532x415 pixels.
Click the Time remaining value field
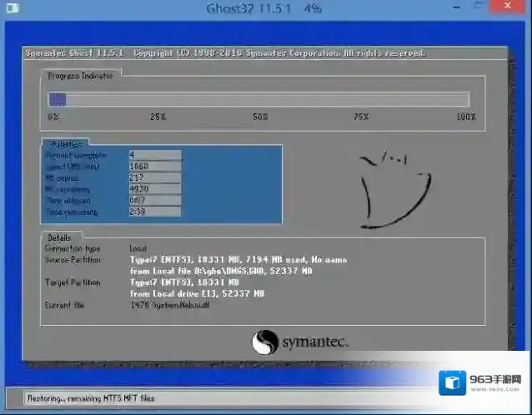155,212
